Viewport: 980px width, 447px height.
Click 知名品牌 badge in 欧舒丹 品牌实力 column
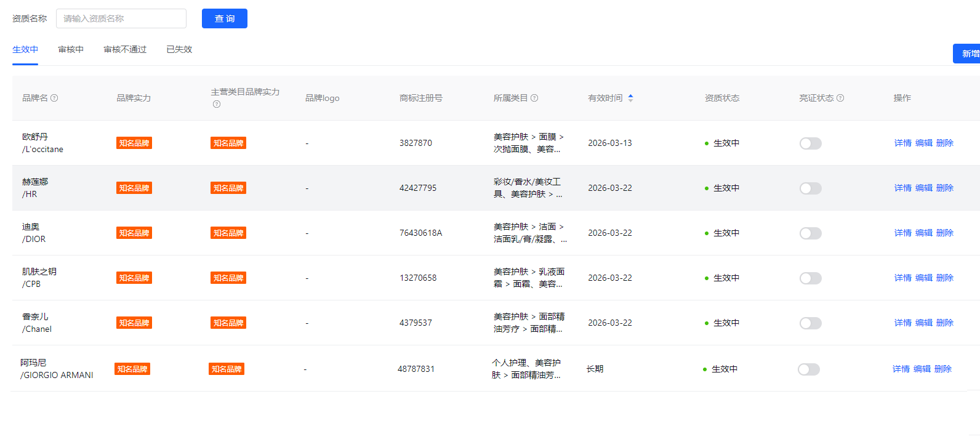[134, 143]
